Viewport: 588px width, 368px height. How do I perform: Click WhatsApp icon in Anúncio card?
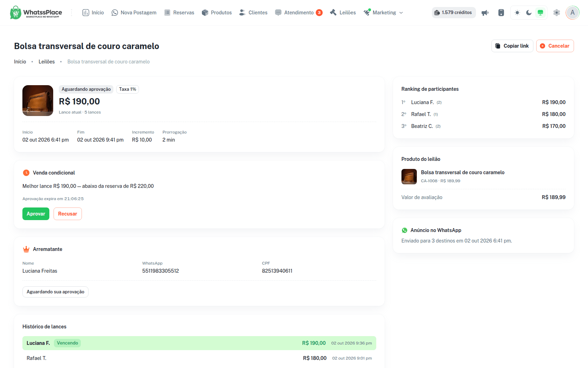pyautogui.click(x=405, y=230)
